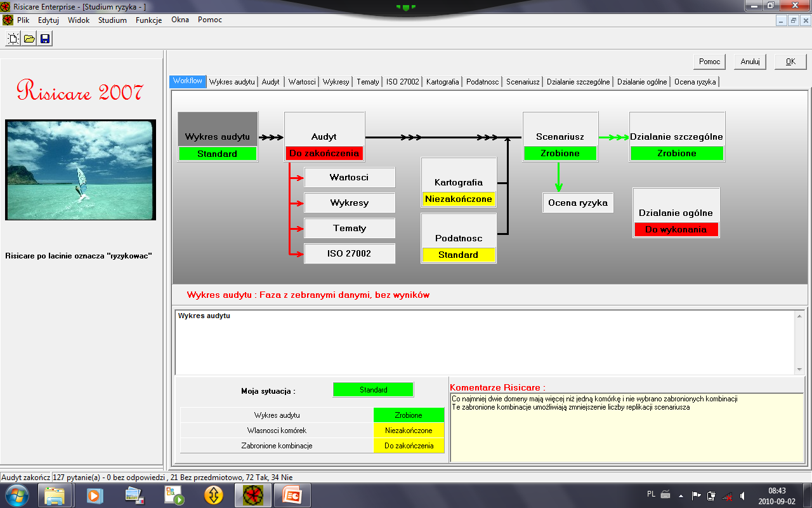
Task: Click the windsurfer photo thumbnail
Action: point(81,170)
